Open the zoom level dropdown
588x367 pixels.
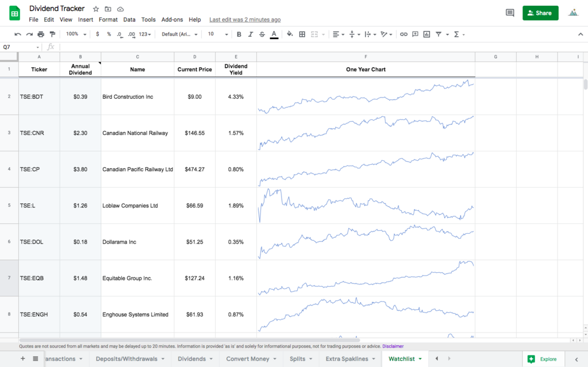click(76, 34)
